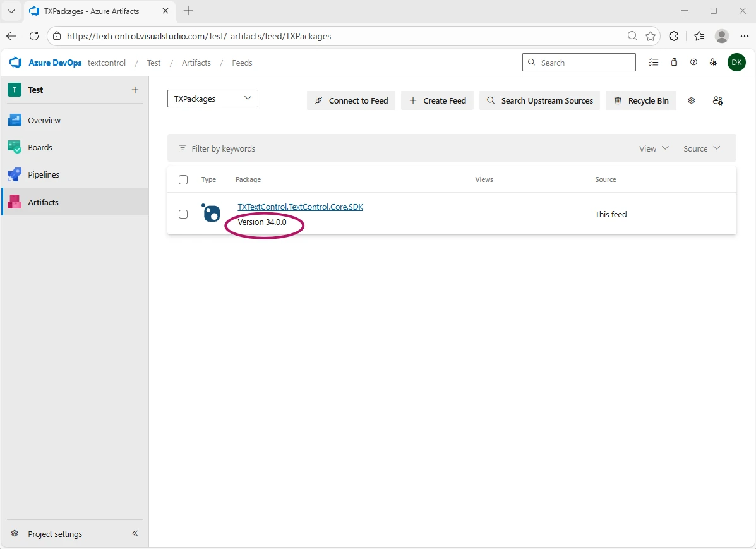Image resolution: width=756 pixels, height=549 pixels.
Task: Open the Artifacts section in sidebar
Action: coord(43,202)
